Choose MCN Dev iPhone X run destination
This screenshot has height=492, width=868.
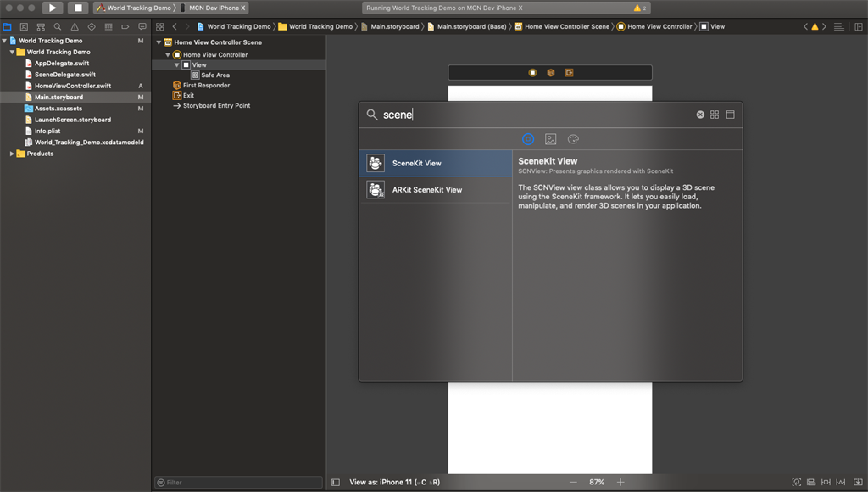pos(214,8)
